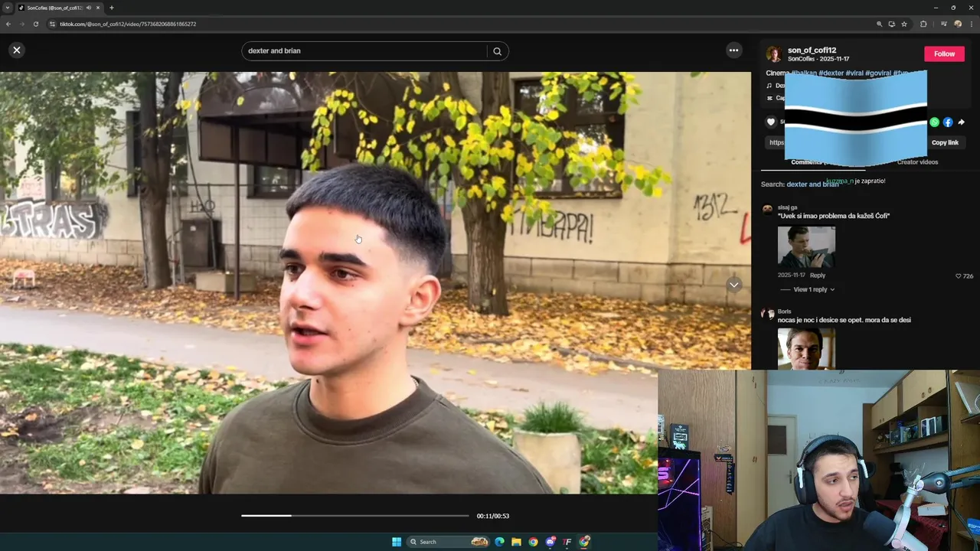The width and height of the screenshot is (980, 551).
Task: Click the Copy link button
Action: pyautogui.click(x=945, y=142)
